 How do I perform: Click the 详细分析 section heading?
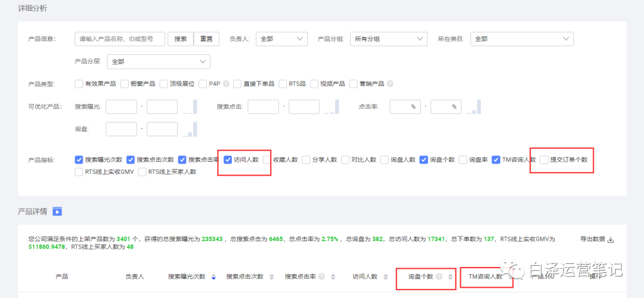pos(32,8)
